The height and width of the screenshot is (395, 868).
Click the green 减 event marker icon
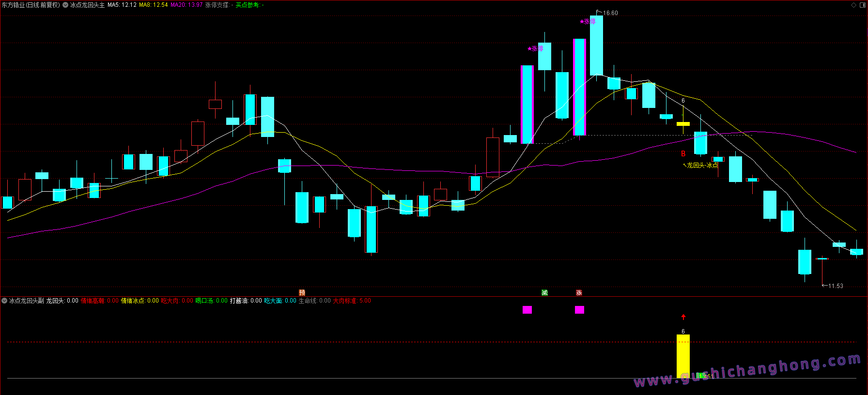[x=544, y=292]
